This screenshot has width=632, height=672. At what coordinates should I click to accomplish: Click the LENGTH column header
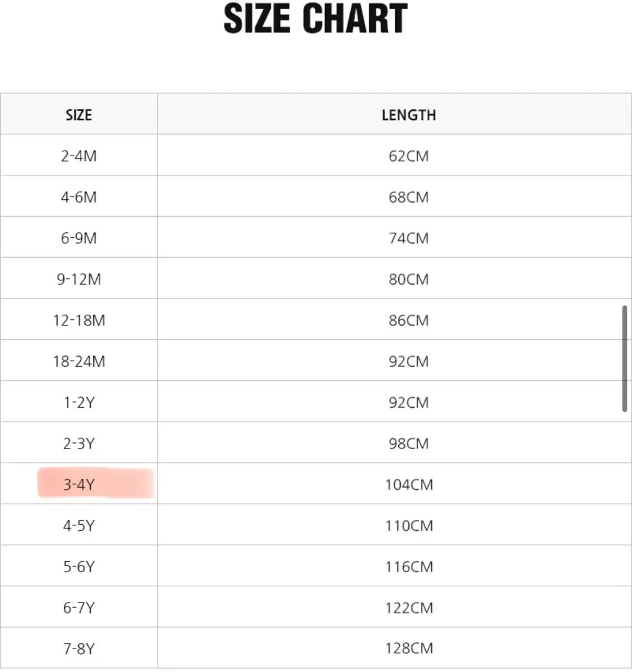tap(408, 115)
